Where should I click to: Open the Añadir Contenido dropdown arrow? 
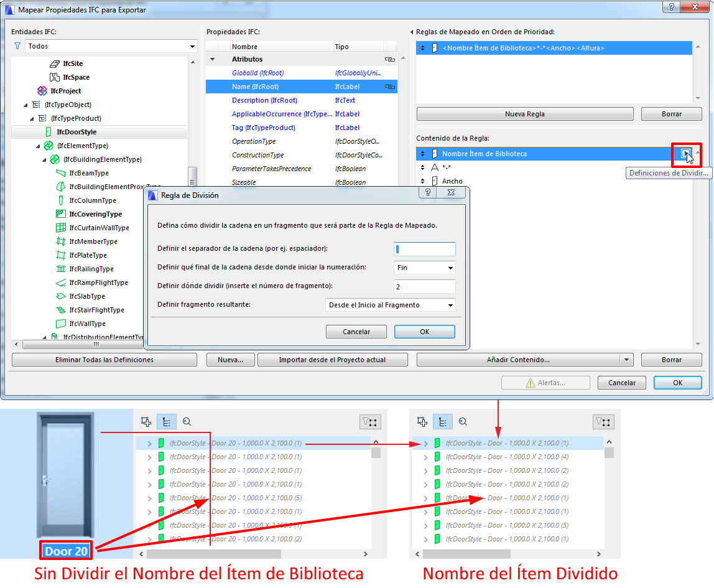pos(626,360)
